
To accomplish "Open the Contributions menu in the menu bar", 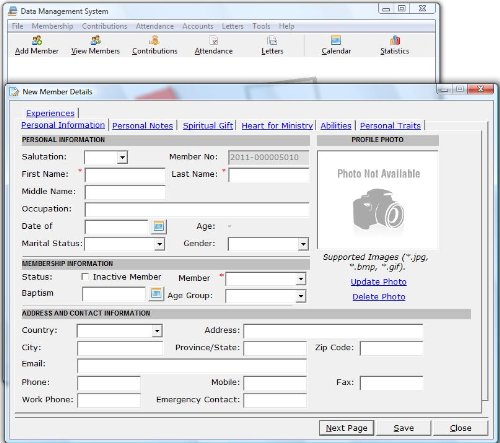I will point(104,26).
